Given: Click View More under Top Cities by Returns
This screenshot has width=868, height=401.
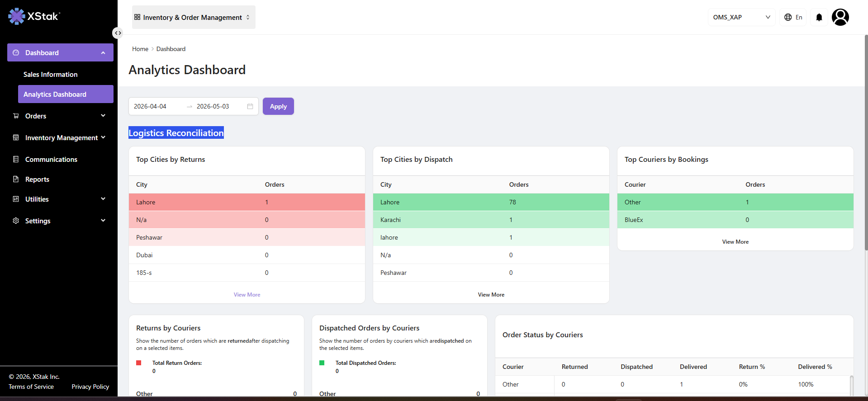Looking at the screenshot, I should [x=247, y=294].
